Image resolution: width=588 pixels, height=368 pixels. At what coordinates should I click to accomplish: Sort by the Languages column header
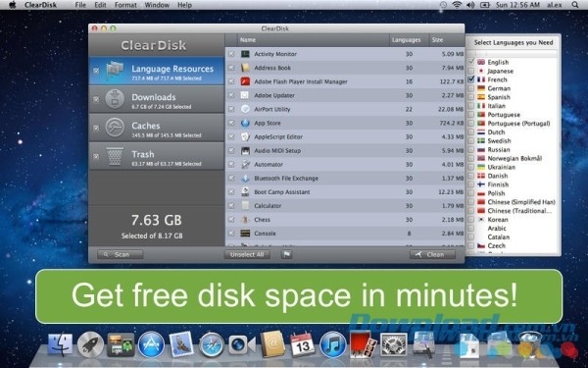tap(409, 40)
